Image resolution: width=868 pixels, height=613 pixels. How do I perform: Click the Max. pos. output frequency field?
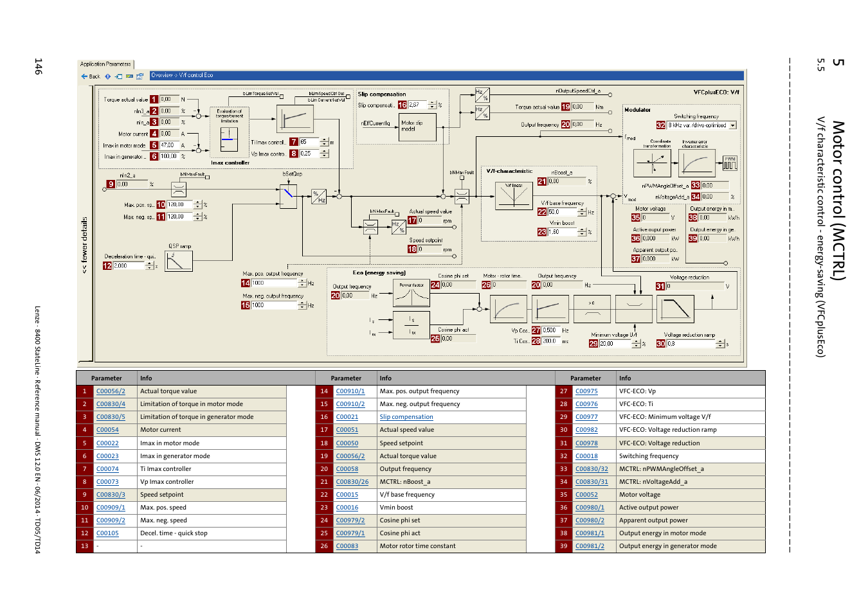(274, 283)
